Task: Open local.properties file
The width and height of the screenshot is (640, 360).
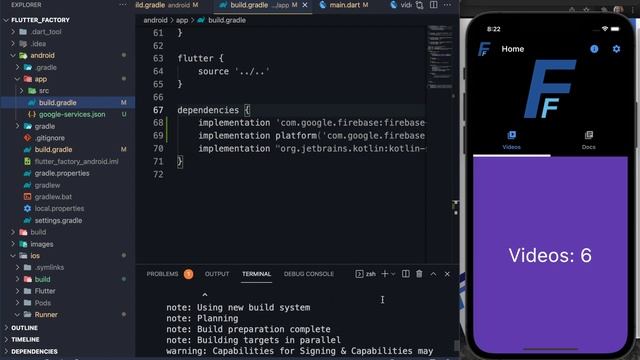Action: 59,209
